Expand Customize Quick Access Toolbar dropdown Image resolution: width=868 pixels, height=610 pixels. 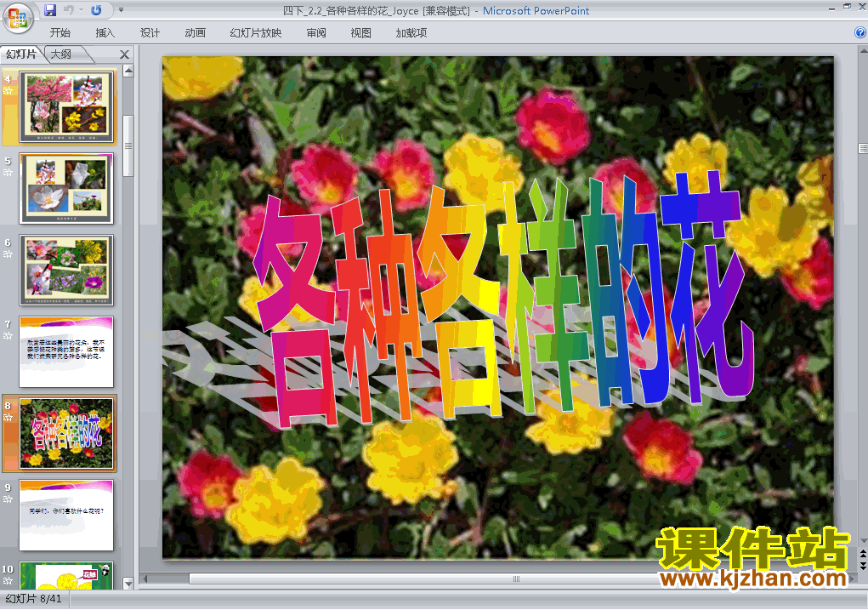[122, 10]
